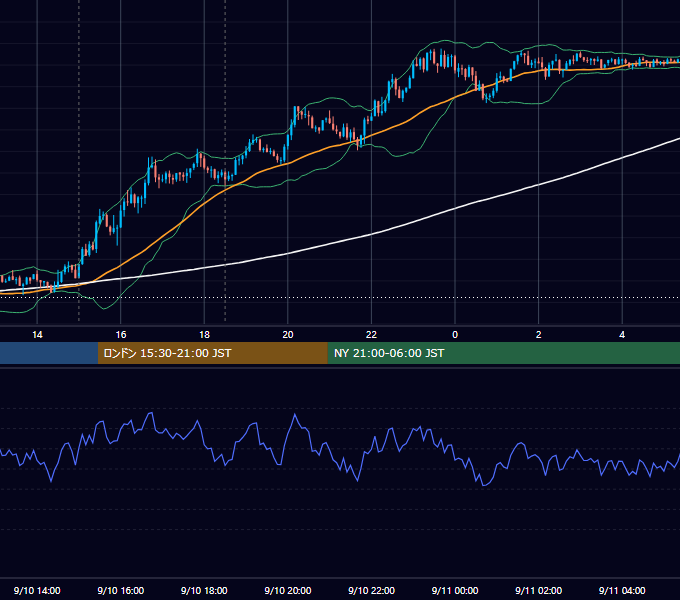This screenshot has width=680, height=600.
Task: Click the 14 hour label on price chart axis
Action: [37, 335]
